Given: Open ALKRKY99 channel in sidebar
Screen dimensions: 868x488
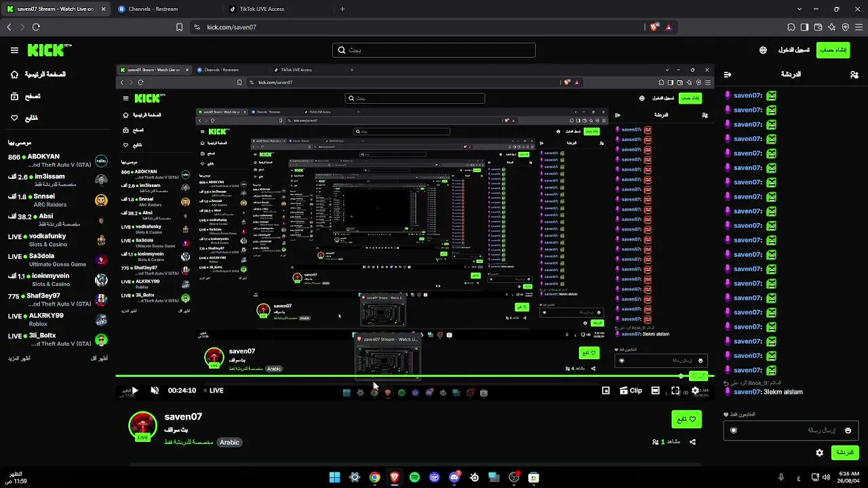Looking at the screenshot, I should coord(58,319).
